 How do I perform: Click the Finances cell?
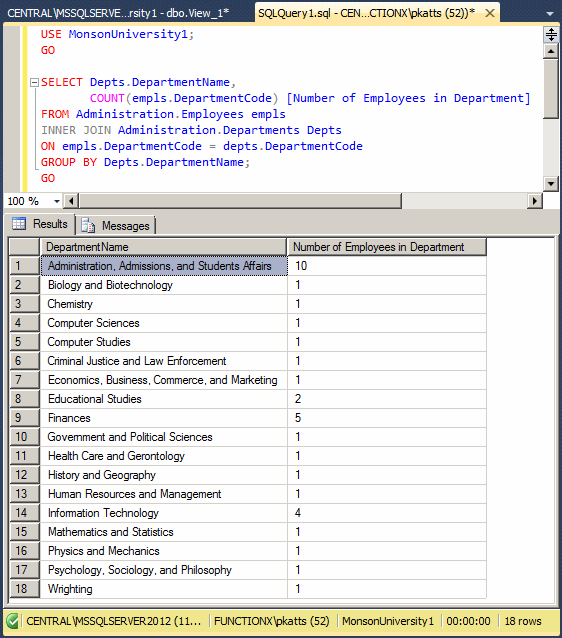click(164, 418)
